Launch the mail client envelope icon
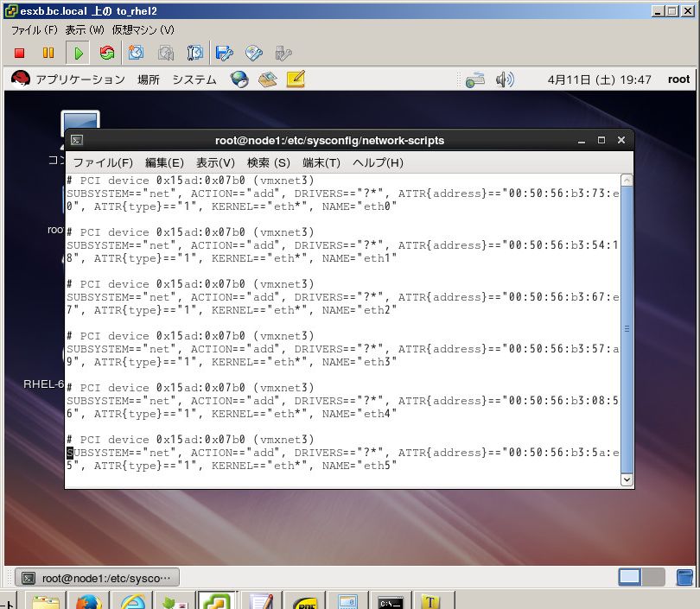Viewport: 700px width, 609px height. pyautogui.click(x=267, y=79)
